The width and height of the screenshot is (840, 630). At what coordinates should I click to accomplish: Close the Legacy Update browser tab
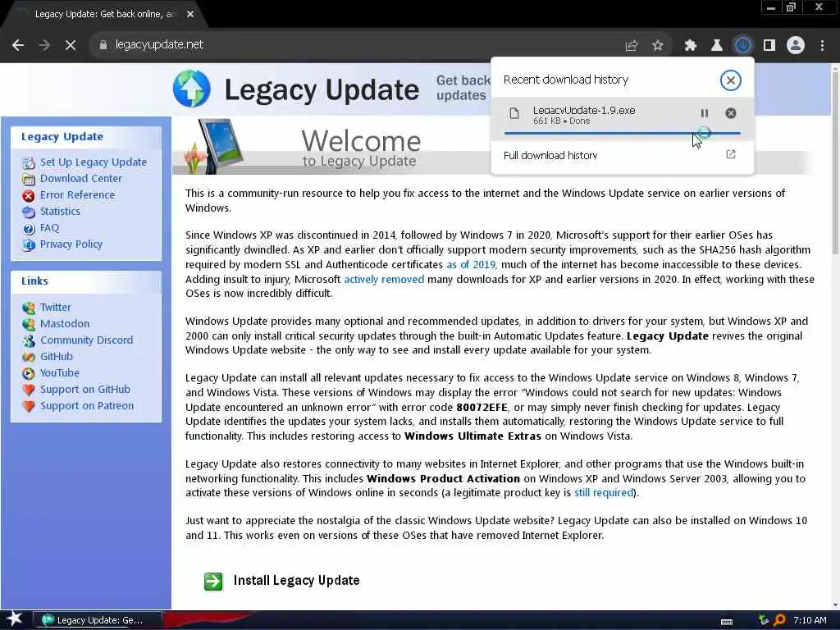tap(190, 15)
